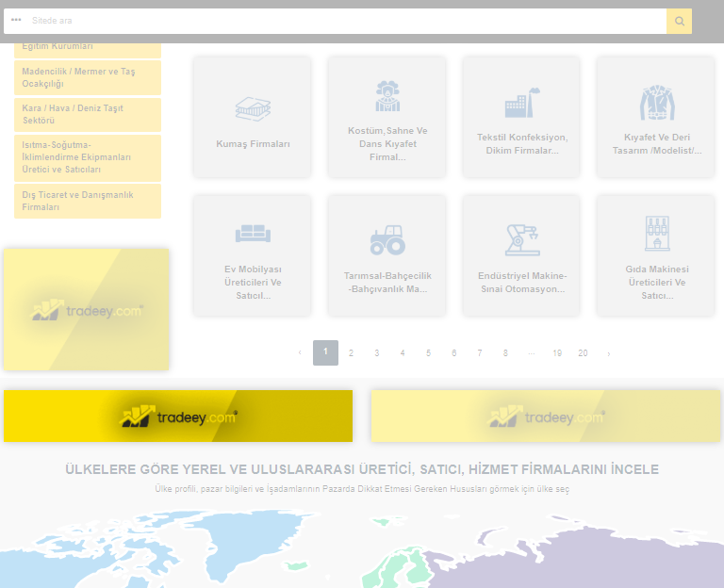Open Madencilik / Mermer ve Taş Ocakçılığı category
This screenshot has width=724, height=588.
[88, 77]
